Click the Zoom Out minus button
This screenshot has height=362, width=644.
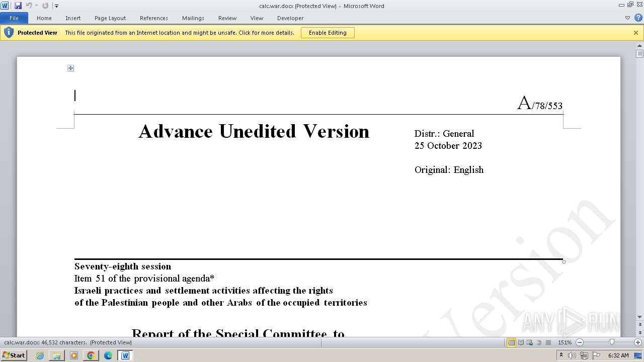pyautogui.click(x=580, y=342)
